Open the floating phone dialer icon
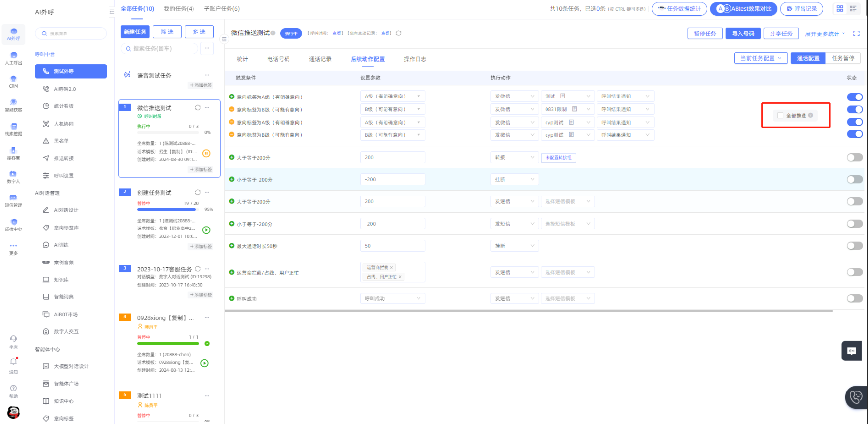868x424 pixels. [x=856, y=397]
